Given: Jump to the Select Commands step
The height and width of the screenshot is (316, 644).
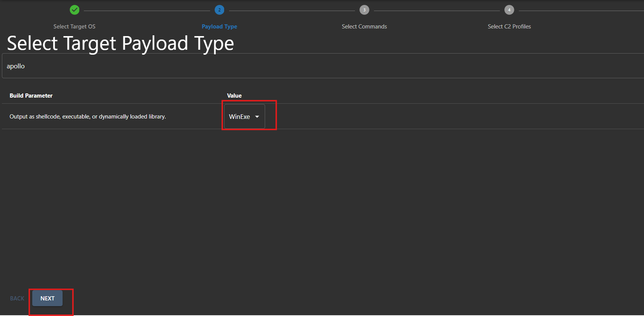Looking at the screenshot, I should click(x=364, y=27).
